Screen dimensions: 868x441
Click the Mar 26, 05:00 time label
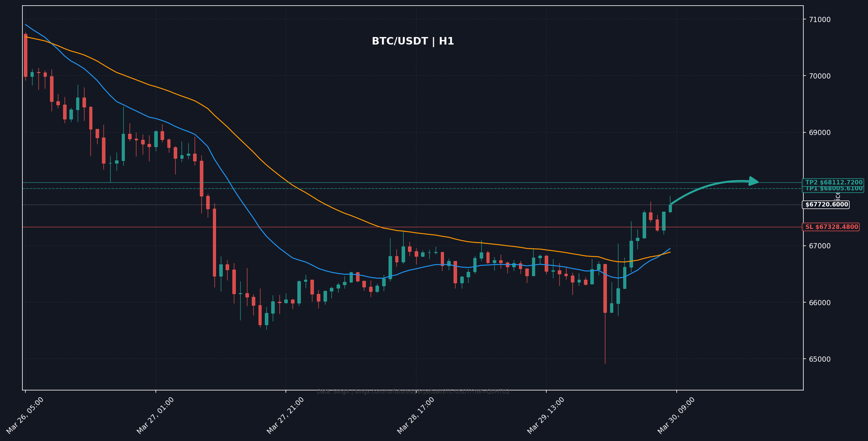click(x=25, y=415)
